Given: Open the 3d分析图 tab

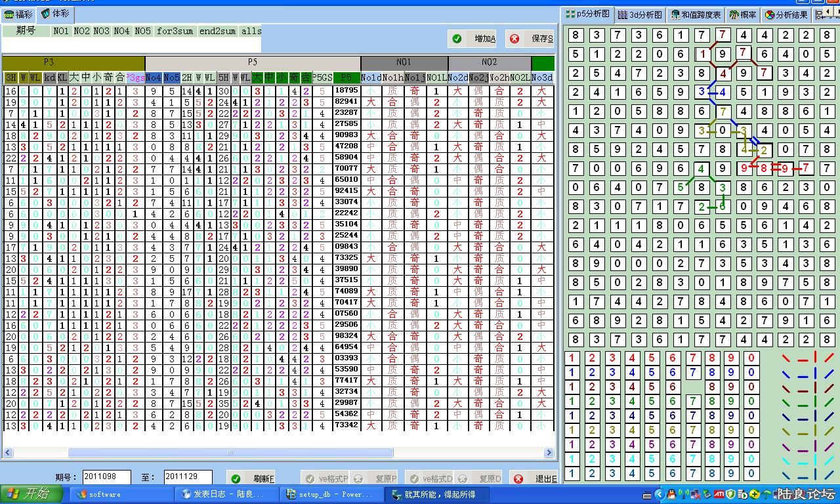Looking at the screenshot, I should pos(640,14).
